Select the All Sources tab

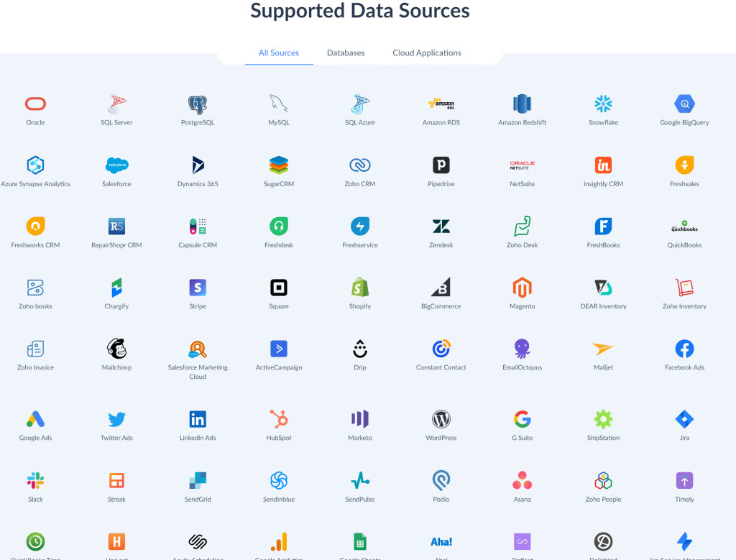[279, 52]
